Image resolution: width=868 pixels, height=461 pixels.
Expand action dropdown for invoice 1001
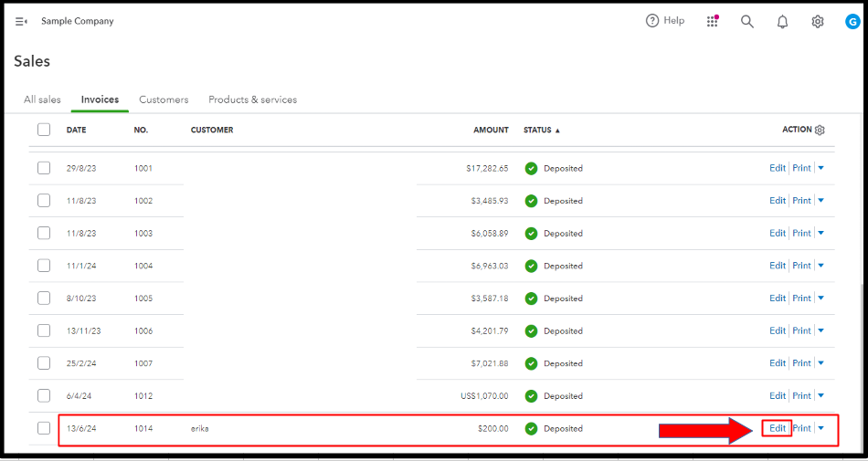tap(820, 168)
